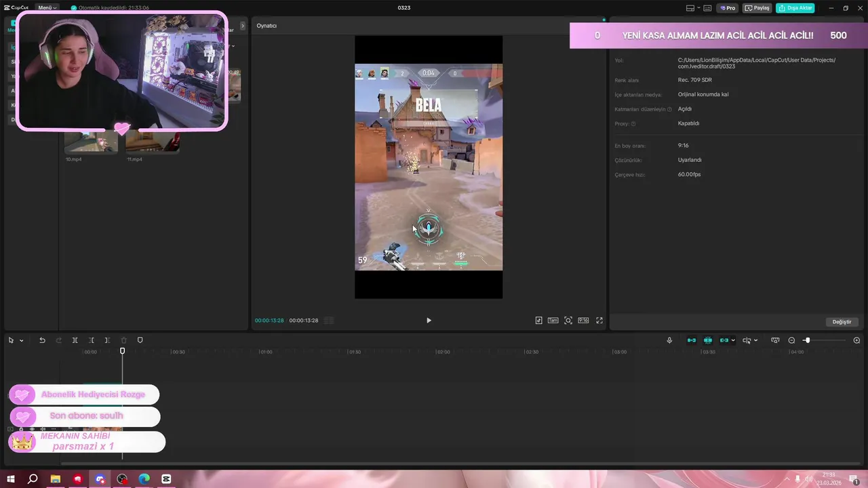Open Microsoft Edge from taskbar
The width and height of the screenshot is (868, 488).
144,479
